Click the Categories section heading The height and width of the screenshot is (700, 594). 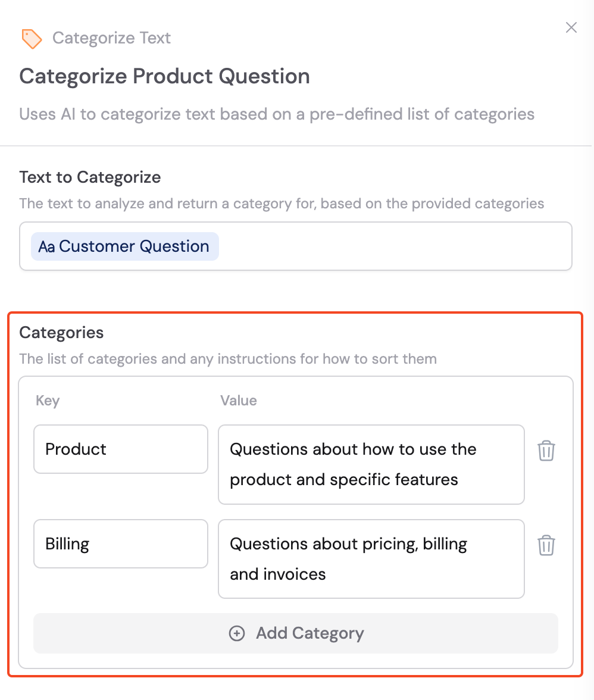61,333
